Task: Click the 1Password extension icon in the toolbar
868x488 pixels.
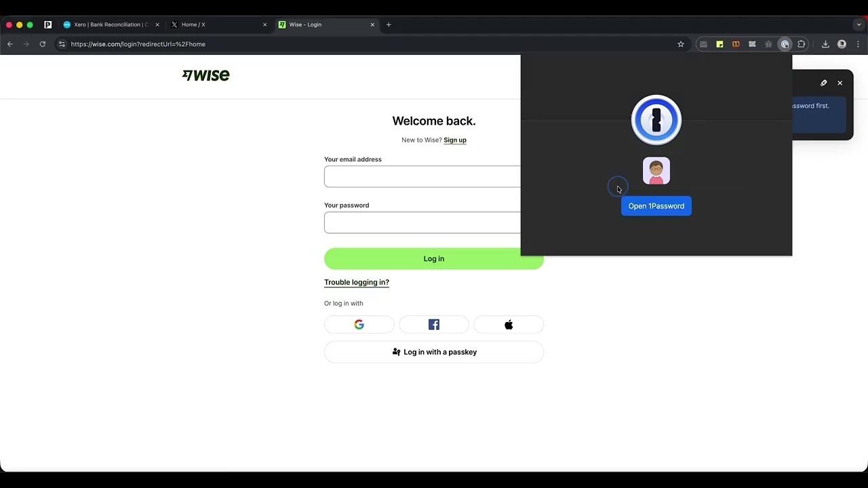Action: click(785, 44)
